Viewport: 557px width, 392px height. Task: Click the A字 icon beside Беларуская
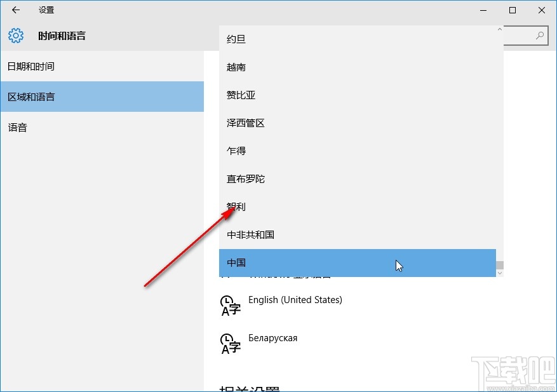[230, 343]
